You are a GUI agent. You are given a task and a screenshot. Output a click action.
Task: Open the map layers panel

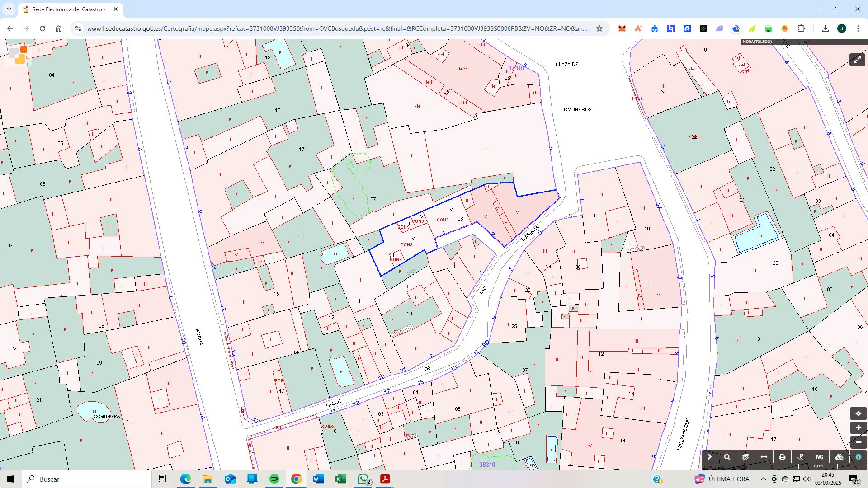745,457
